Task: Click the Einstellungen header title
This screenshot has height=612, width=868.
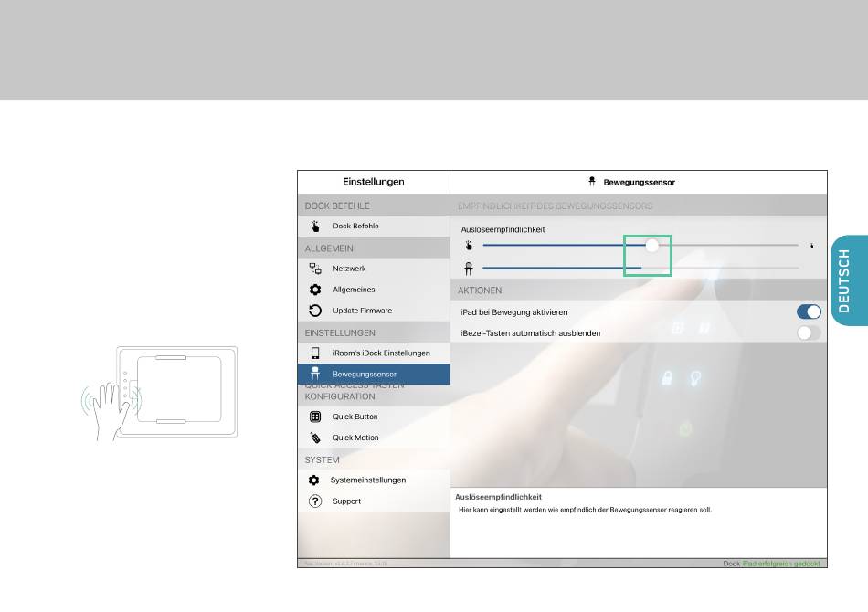Action: tap(373, 182)
